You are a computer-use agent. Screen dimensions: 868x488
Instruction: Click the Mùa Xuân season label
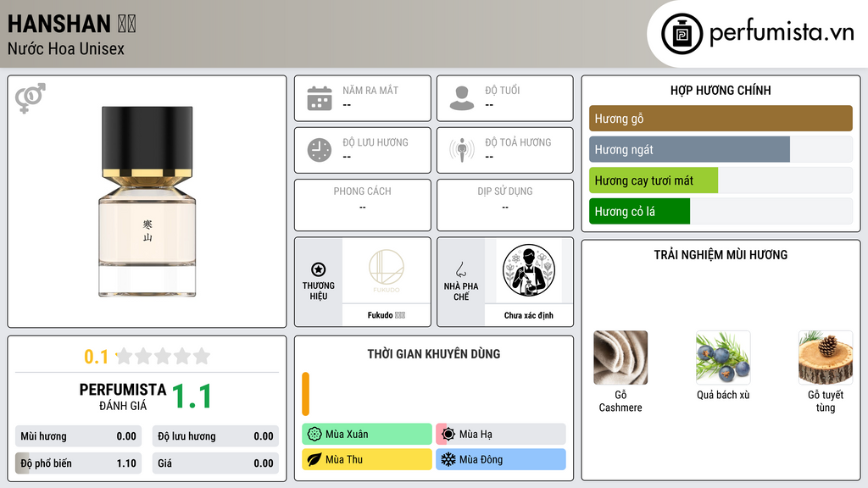pos(347,435)
